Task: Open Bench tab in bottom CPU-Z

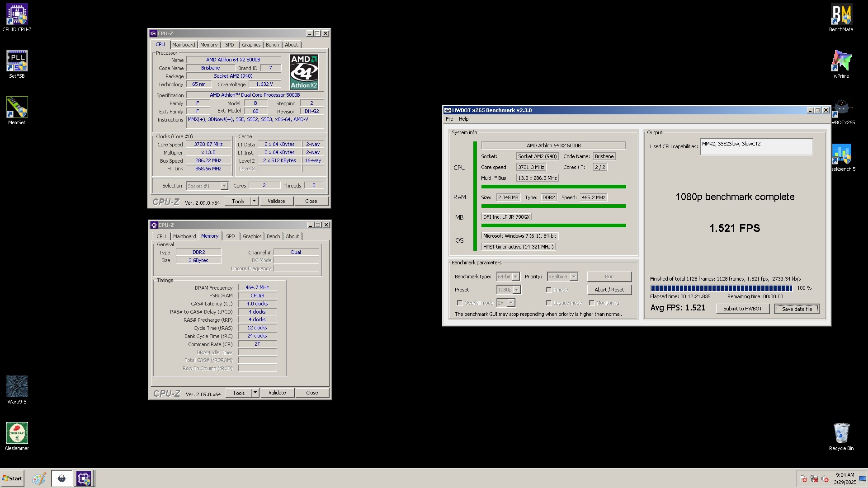Action: pos(273,236)
